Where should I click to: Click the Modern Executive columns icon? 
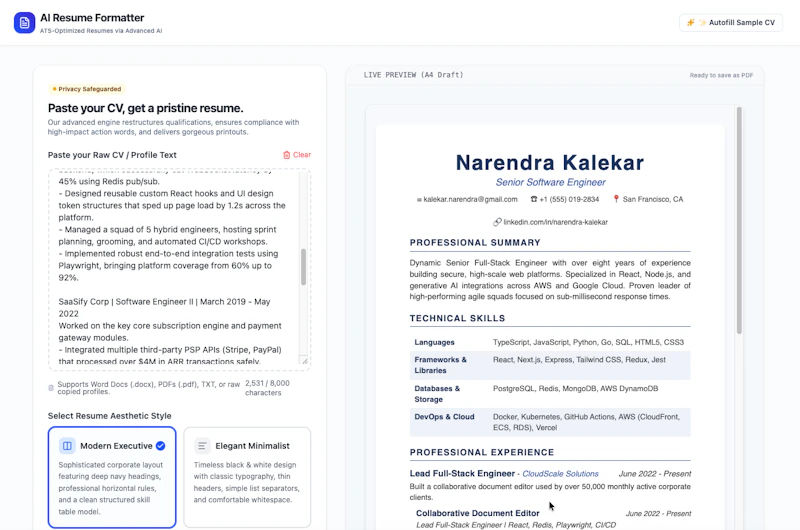pyautogui.click(x=67, y=446)
